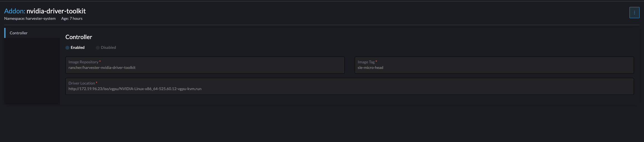Click the Controller section heading
The width and height of the screenshot is (644, 142).
79,37
